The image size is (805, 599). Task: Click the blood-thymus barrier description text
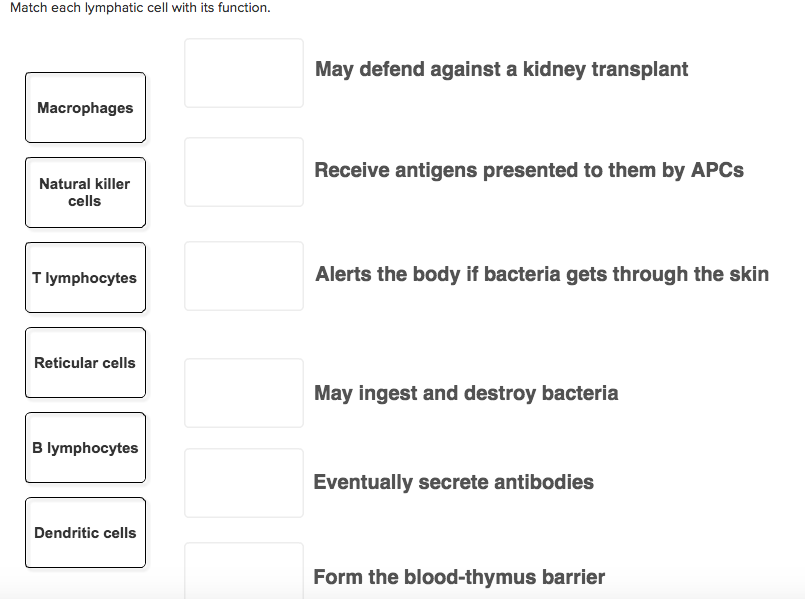coord(459,576)
